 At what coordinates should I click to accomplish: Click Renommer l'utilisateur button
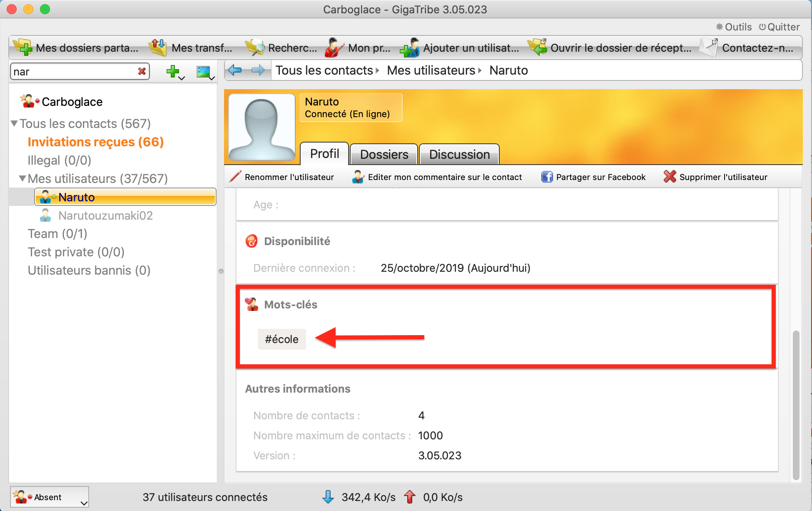point(282,177)
